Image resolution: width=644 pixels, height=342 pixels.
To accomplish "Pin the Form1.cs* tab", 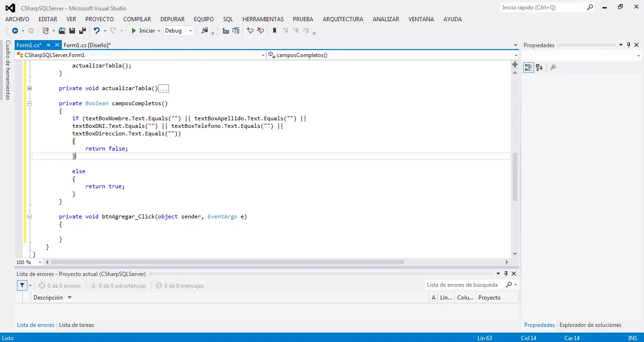I will tap(49, 45).
